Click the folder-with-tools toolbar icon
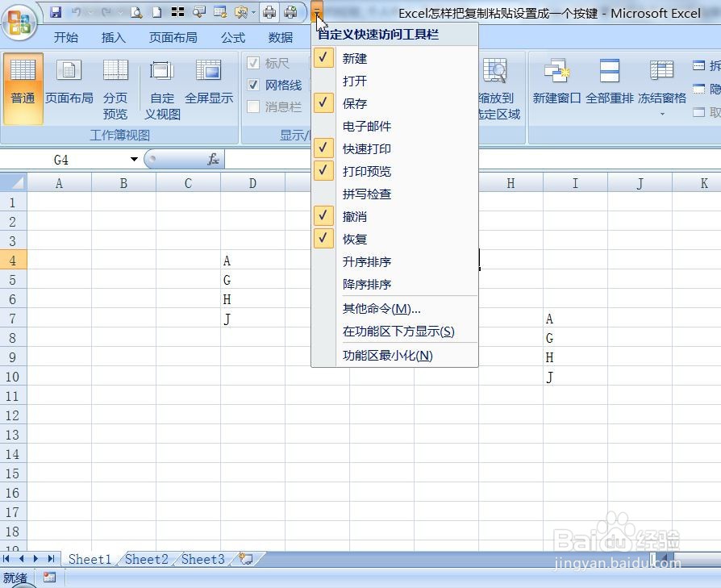 241,12
